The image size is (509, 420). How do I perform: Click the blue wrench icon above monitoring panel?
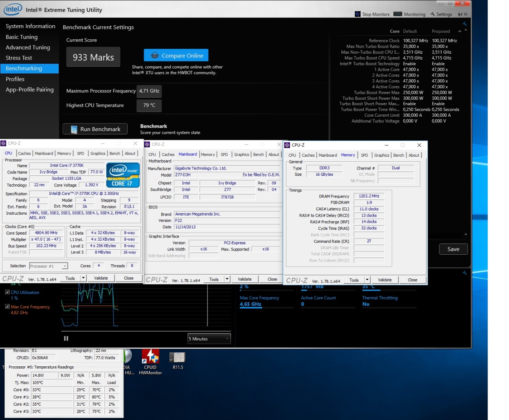click(x=465, y=273)
